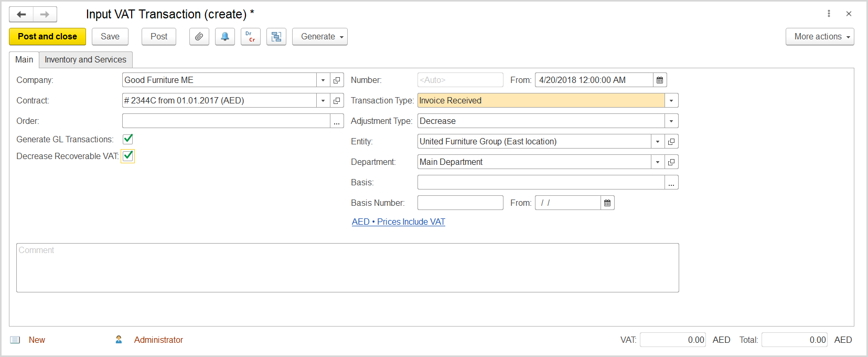Screen dimensions: 868x357
Task: Go back with the left arrow button
Action: tap(22, 14)
